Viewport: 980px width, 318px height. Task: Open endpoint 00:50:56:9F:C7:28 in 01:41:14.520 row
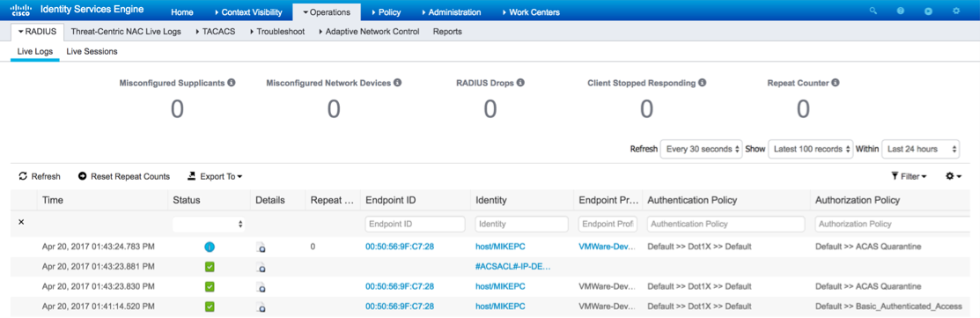point(400,307)
